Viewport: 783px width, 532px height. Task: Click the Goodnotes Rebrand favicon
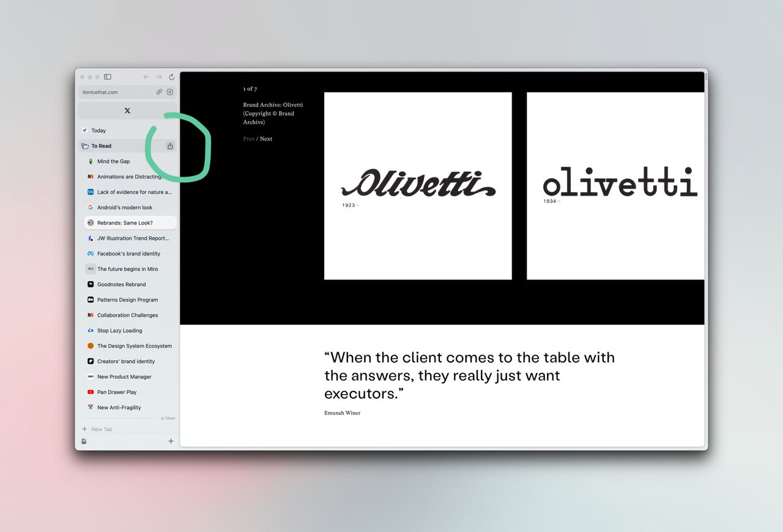click(x=91, y=284)
